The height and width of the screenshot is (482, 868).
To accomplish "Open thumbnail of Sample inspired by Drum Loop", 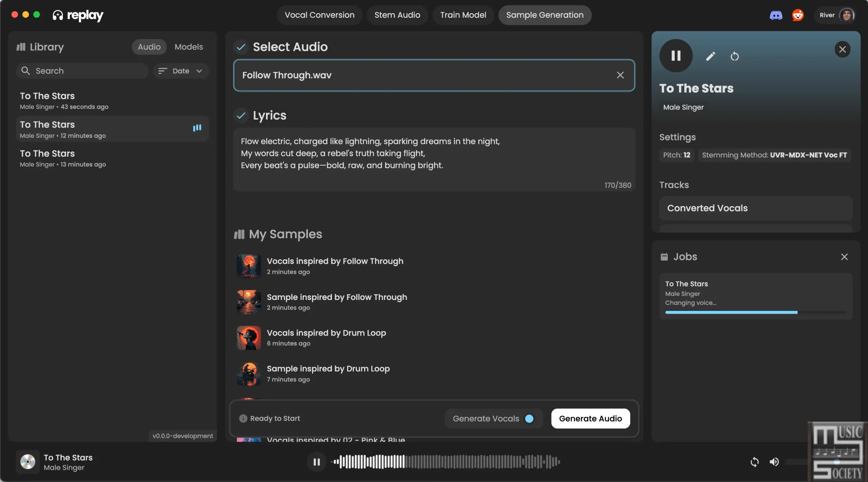I will point(249,374).
